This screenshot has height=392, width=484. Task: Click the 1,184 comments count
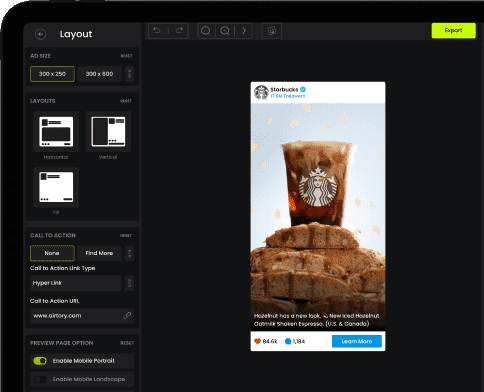[299, 341]
